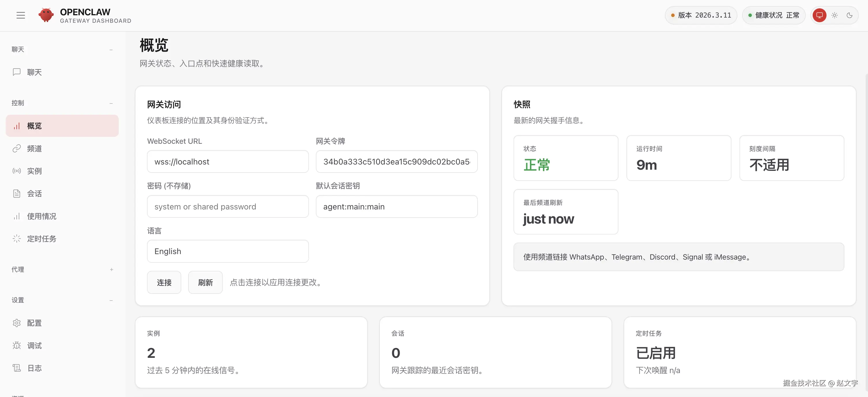Open the hamburger navigation menu
868x397 pixels.
point(20,15)
